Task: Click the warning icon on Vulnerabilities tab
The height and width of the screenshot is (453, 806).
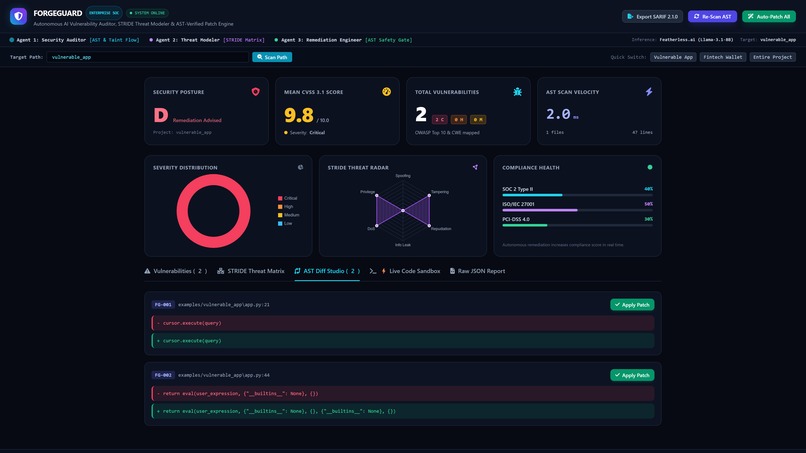Action: (x=148, y=271)
